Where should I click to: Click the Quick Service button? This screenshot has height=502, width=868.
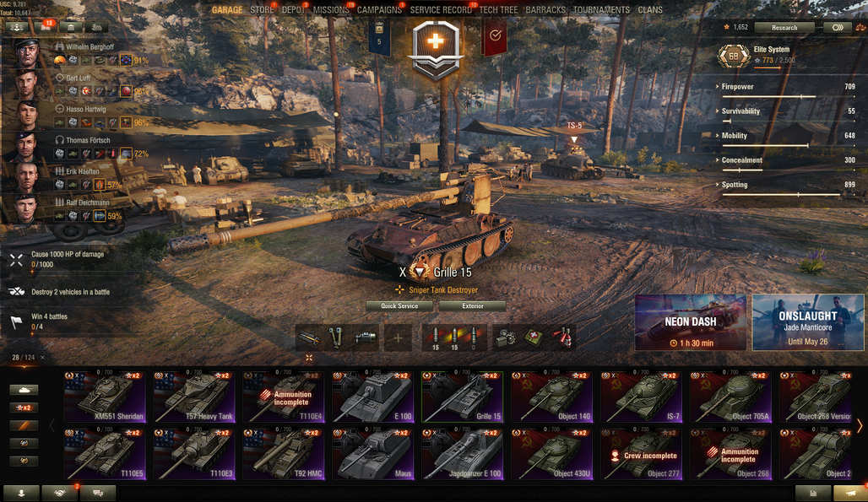coord(399,305)
